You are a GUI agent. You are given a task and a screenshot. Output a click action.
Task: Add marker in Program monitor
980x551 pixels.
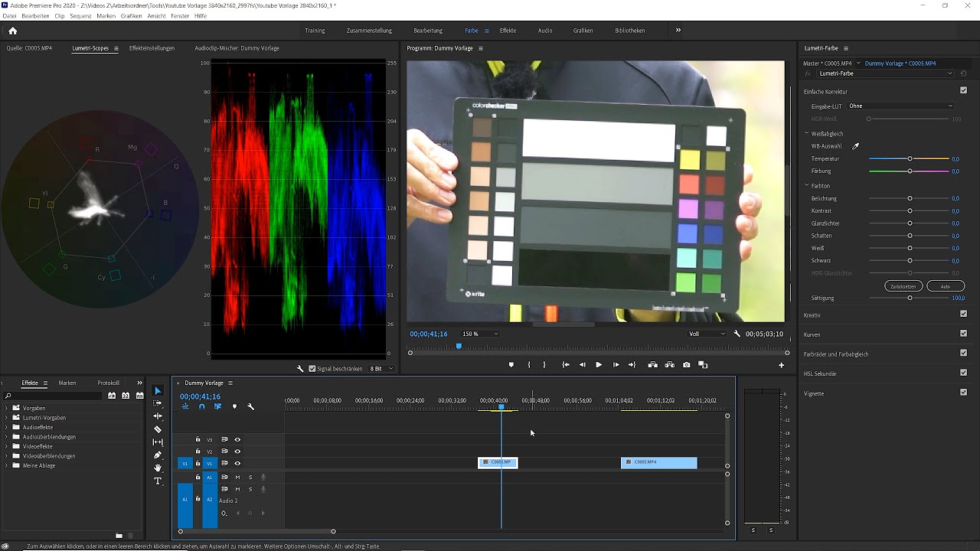point(511,365)
